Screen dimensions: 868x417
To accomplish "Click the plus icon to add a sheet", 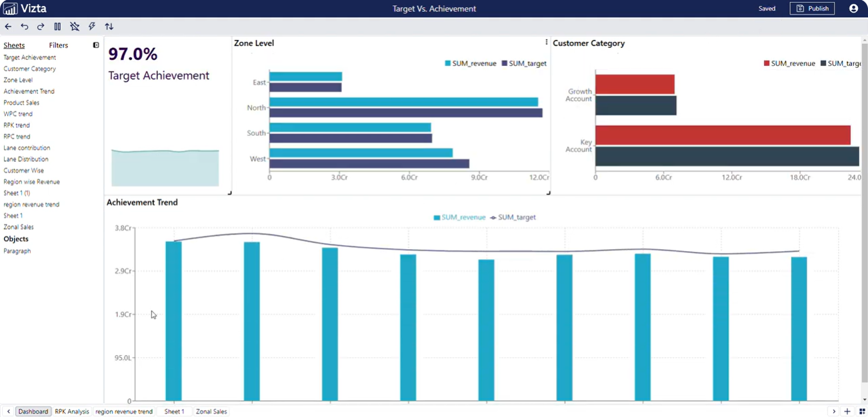I will [847, 412].
